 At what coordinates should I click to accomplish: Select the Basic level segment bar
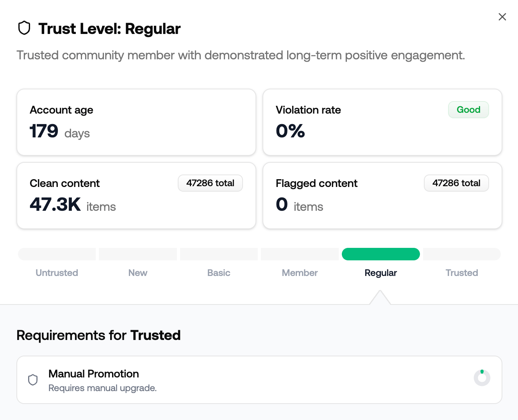tap(219, 254)
